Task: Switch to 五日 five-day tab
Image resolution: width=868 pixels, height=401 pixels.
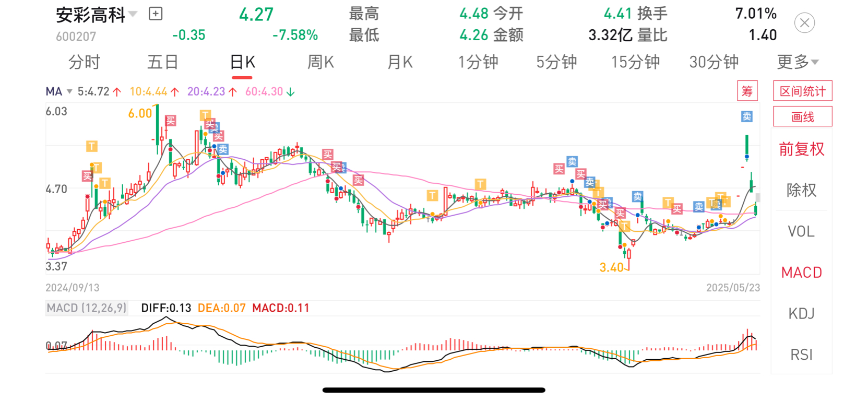Action: 163,62
